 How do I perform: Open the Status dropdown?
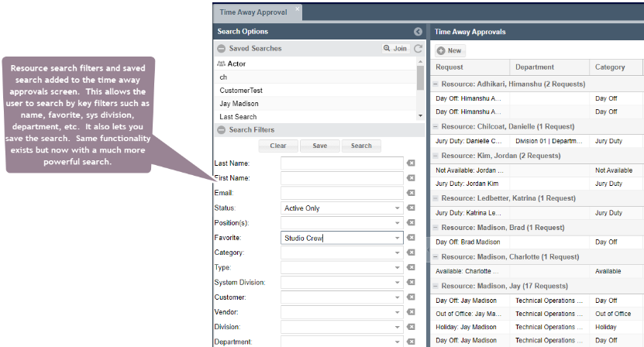pyautogui.click(x=397, y=208)
